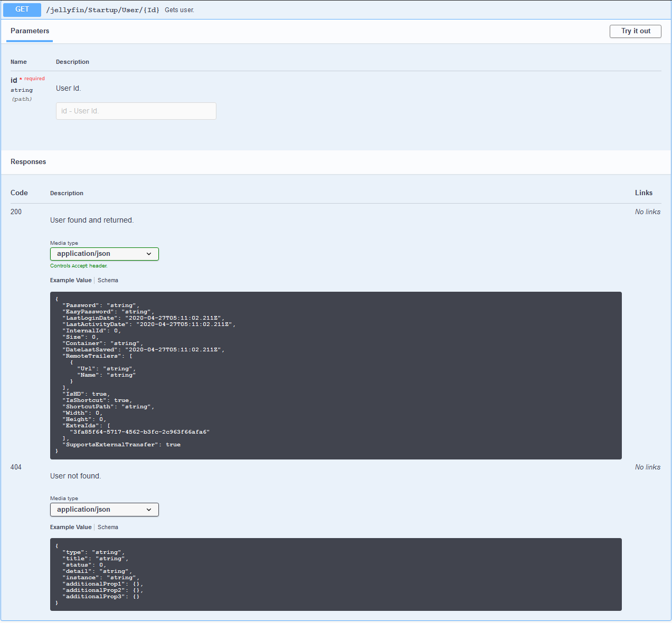Click the "SupportsExternalTransfer": true line
This screenshot has height=623, width=672.
pos(121,445)
